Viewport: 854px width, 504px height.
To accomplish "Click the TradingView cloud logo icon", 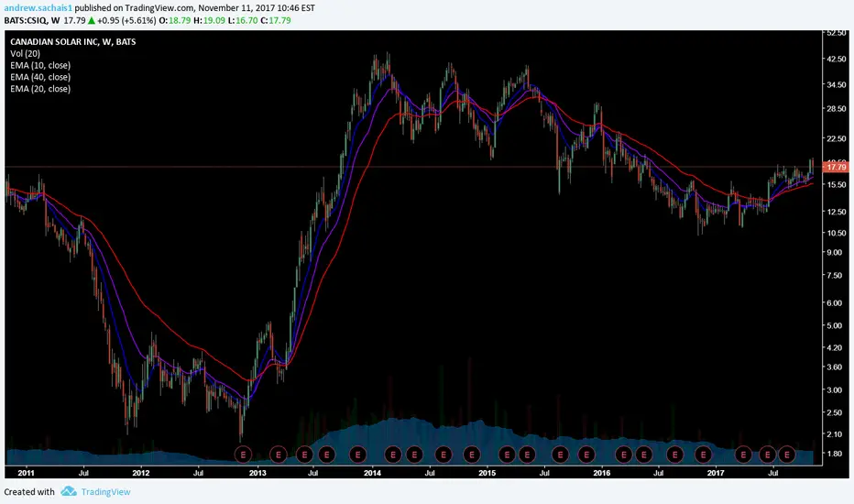I will pyautogui.click(x=69, y=491).
